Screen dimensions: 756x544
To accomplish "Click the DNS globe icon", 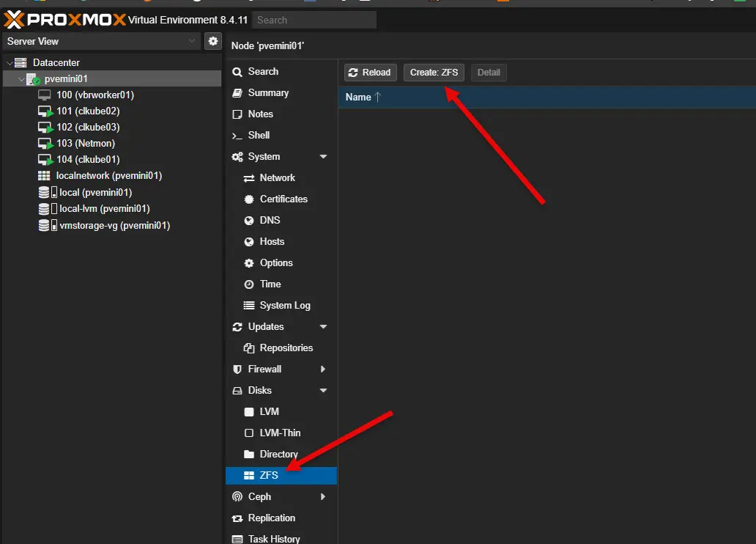I will 250,220.
